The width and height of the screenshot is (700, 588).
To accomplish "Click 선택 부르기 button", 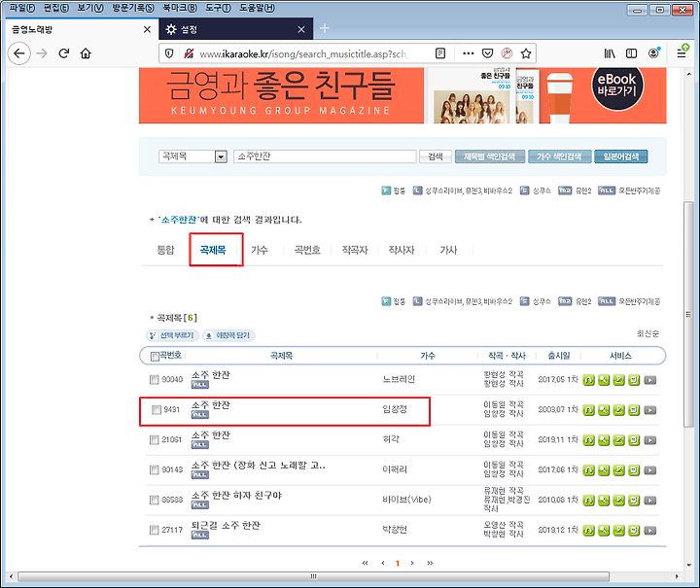I will pos(172,335).
